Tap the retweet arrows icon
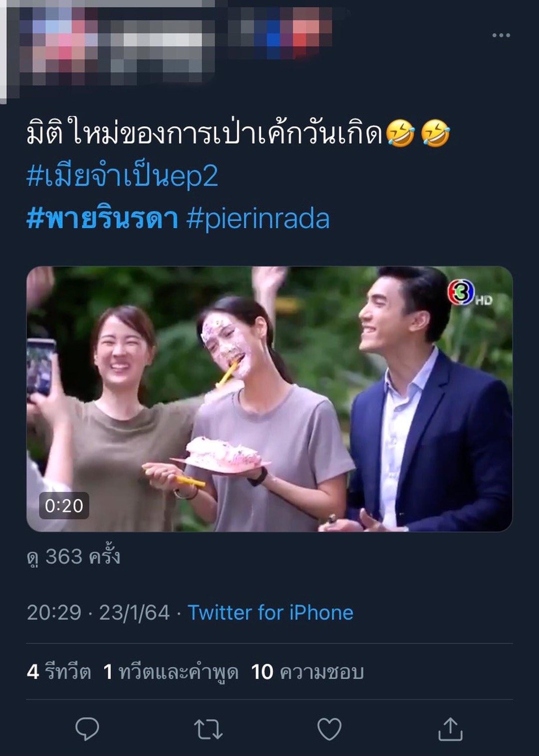Viewport: 539px width, 756px height. 208,730
